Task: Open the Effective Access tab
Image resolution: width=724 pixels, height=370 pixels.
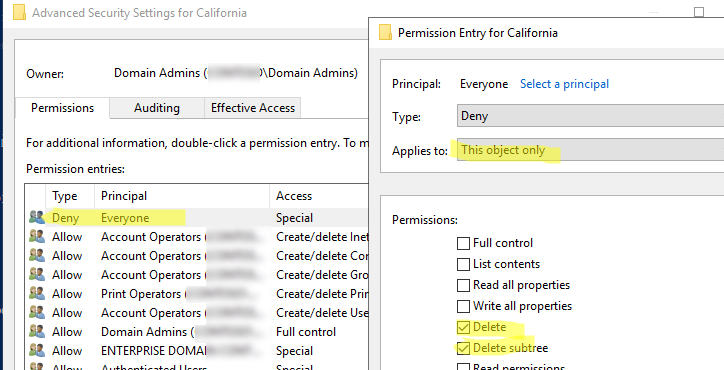Action: tap(253, 108)
